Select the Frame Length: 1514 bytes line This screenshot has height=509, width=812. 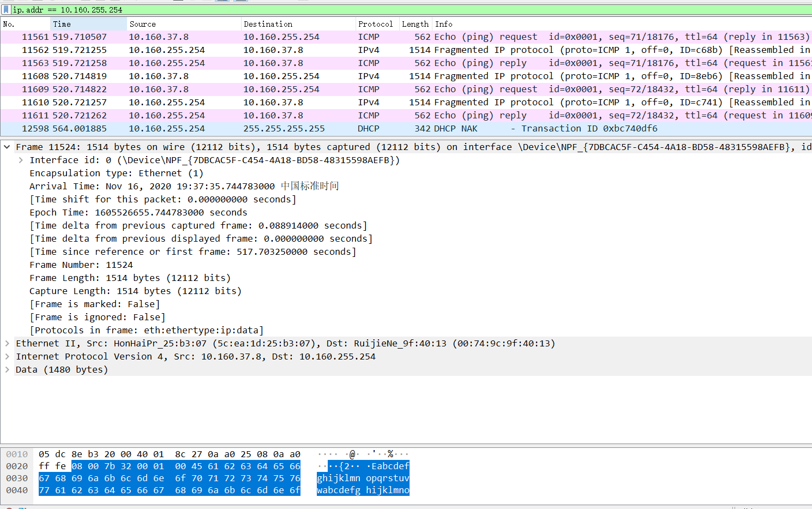[130, 278]
